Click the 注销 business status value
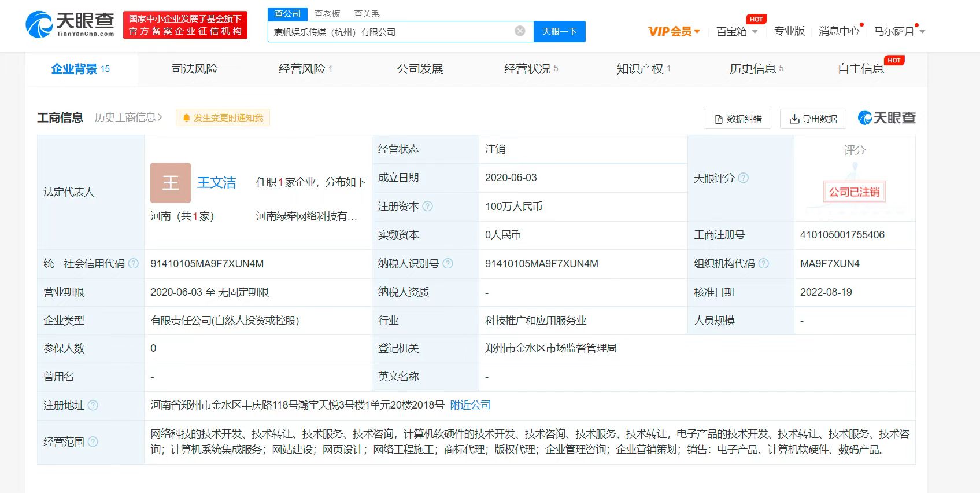The height and width of the screenshot is (493, 980). point(495,149)
